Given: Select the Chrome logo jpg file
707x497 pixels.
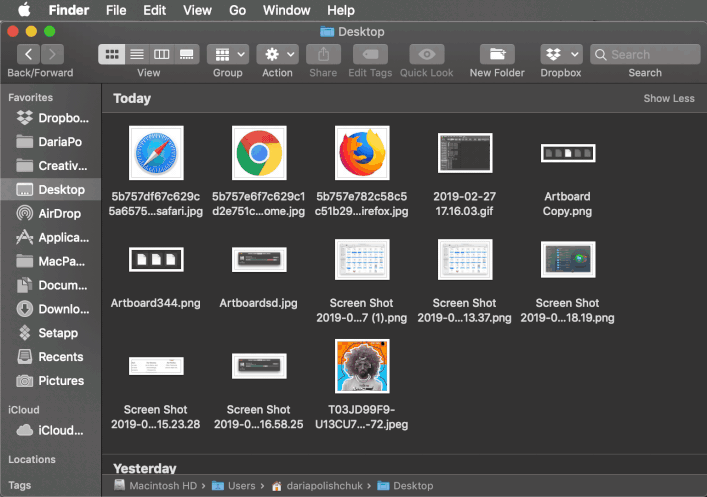Looking at the screenshot, I should pos(259,153).
